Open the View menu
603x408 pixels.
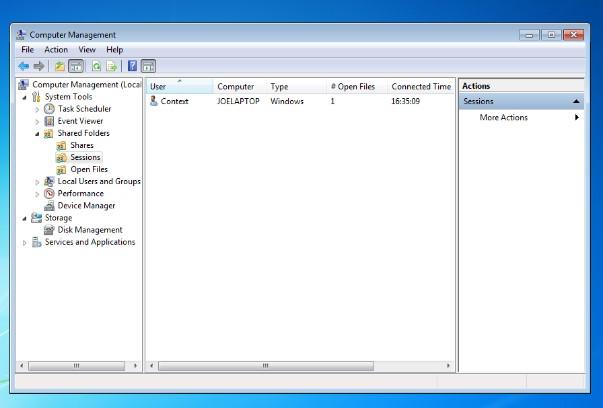[87, 50]
